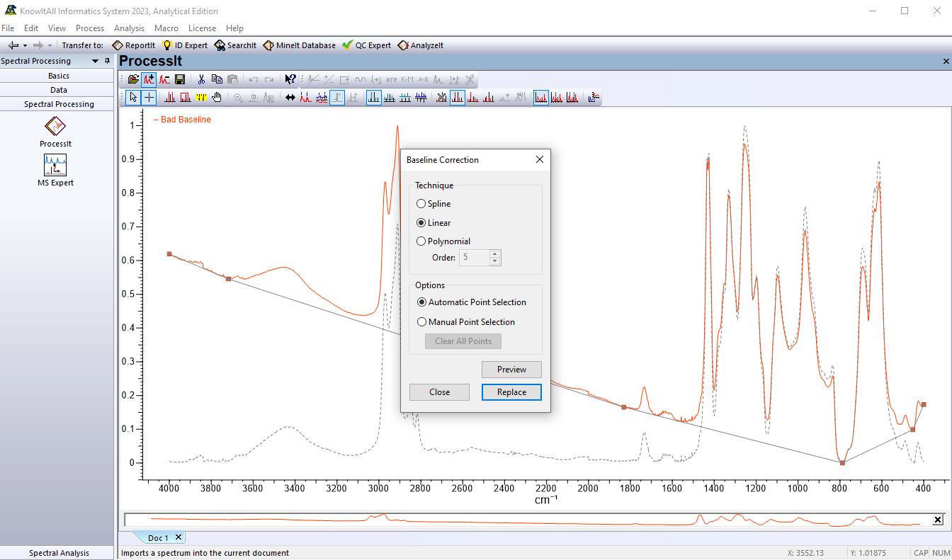Select the crosshair cursor tool
This screenshot has width=952, height=560.
click(x=149, y=98)
